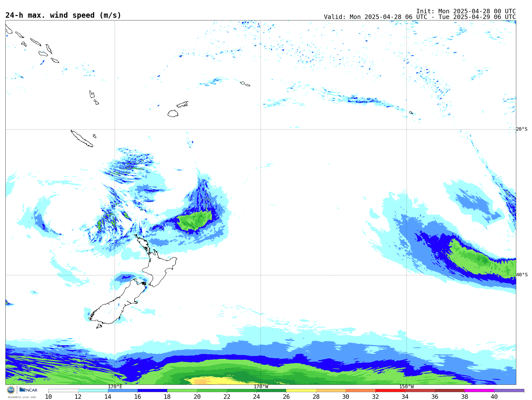The width and height of the screenshot is (532, 400).
Task: Click the colorbar label '30'
Action: coord(346,397)
